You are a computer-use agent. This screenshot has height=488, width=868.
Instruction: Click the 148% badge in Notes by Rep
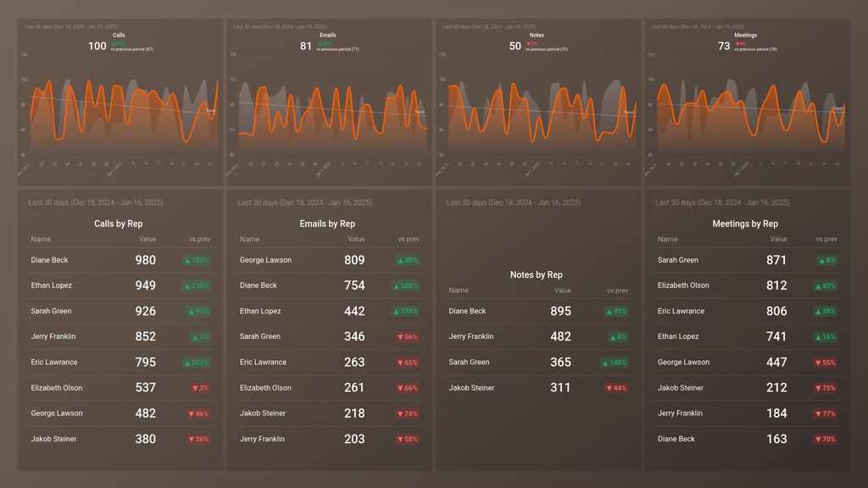pyautogui.click(x=615, y=363)
